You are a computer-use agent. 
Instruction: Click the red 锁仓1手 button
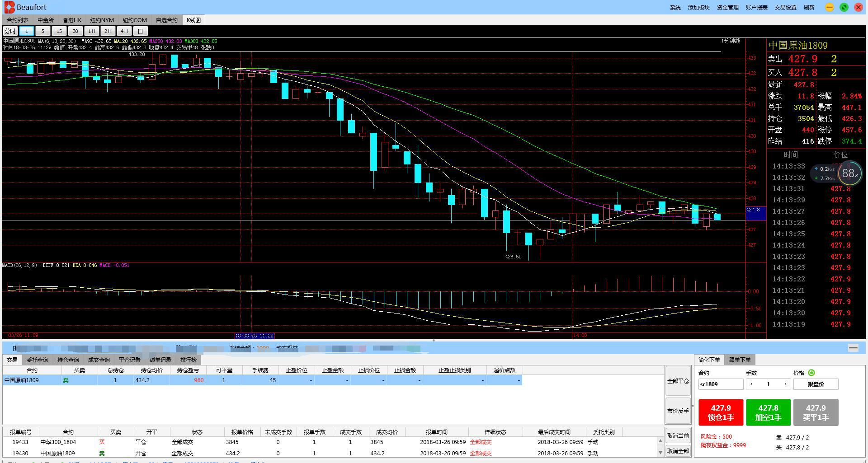click(721, 412)
